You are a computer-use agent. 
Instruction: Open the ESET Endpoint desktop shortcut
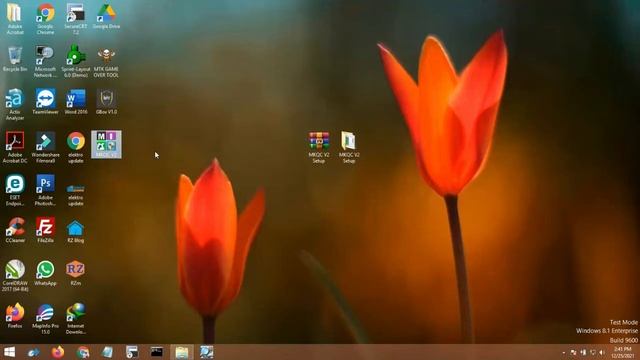[15, 190]
